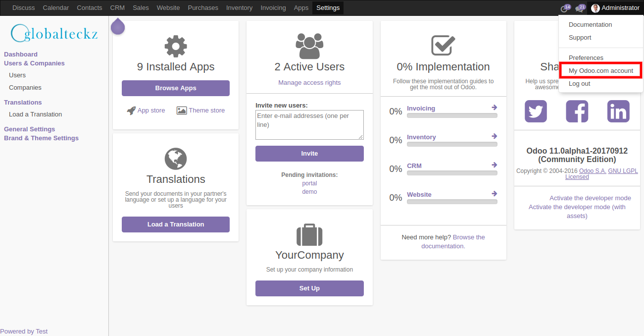Screen dimensions: 644x336
Task: Go to the CRM menu
Action: 117,8
